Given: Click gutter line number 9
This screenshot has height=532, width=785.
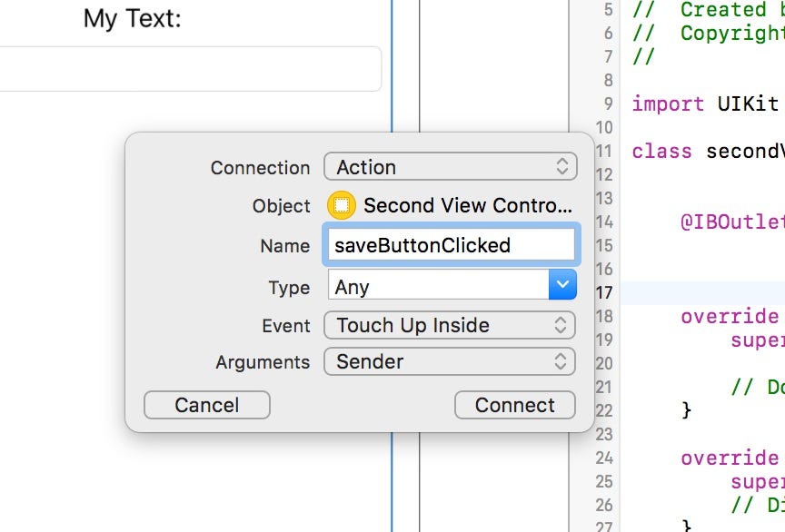Looking at the screenshot, I should click(x=608, y=103).
